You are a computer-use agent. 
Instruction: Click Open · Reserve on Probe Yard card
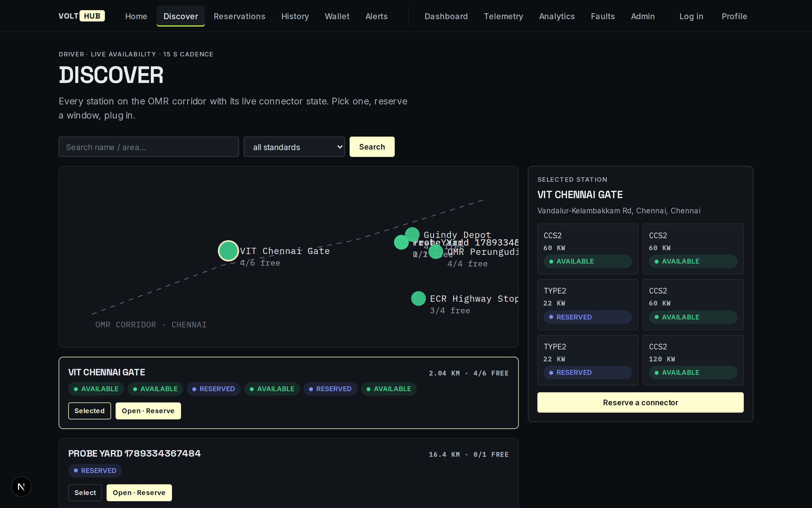[x=139, y=492]
